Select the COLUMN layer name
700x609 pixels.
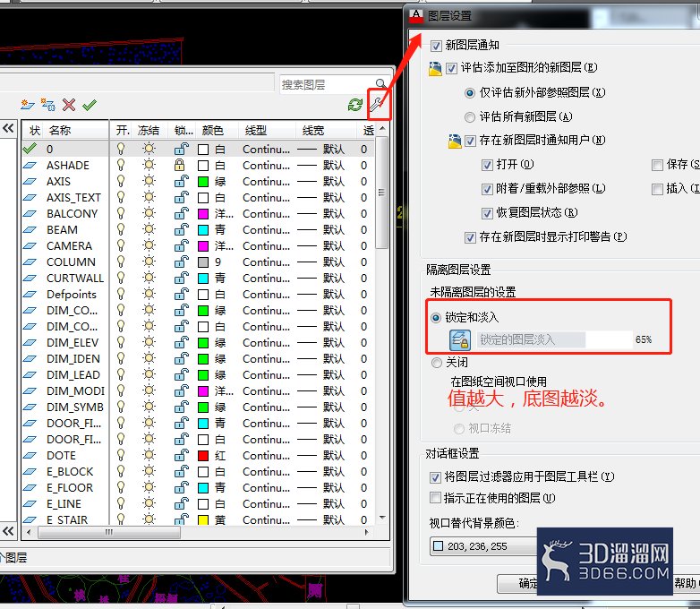[x=71, y=262]
